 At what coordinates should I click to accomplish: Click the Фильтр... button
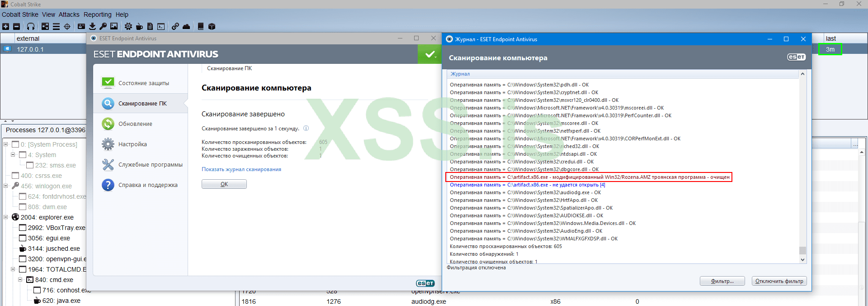(x=722, y=281)
